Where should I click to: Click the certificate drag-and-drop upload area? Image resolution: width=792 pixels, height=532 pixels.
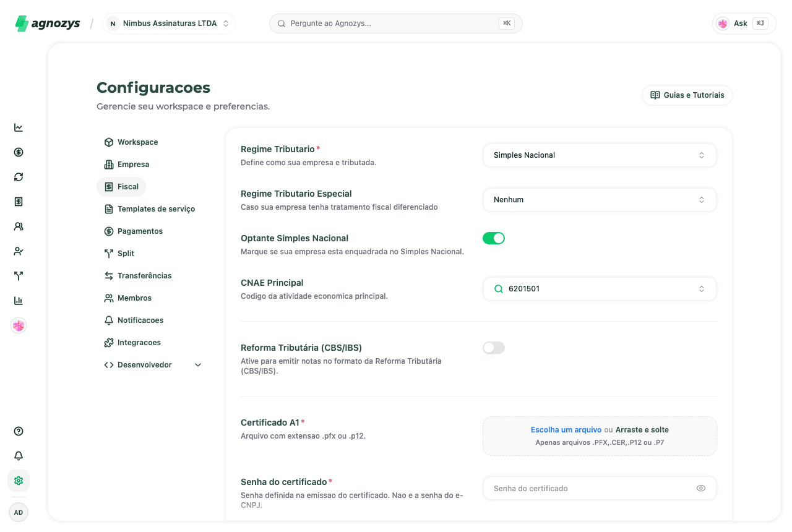point(600,436)
